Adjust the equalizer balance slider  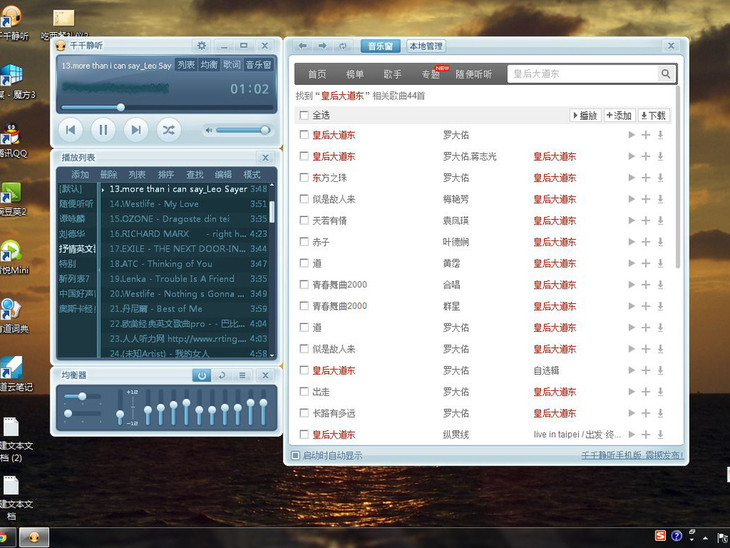82,397
